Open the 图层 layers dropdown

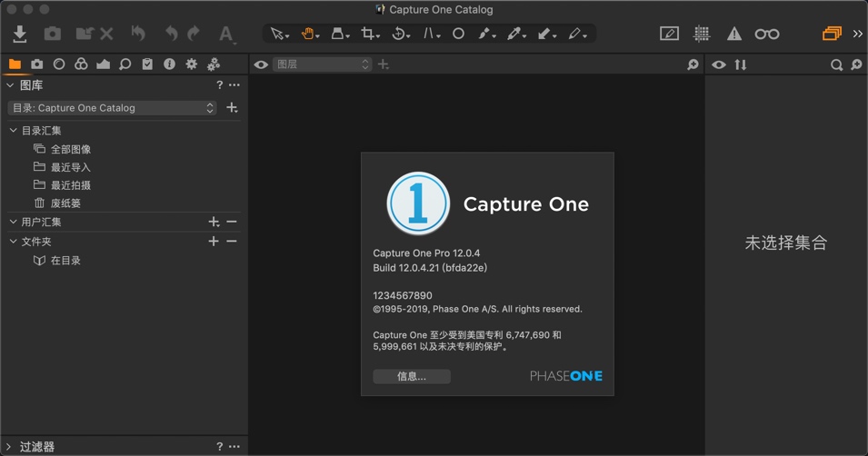322,64
